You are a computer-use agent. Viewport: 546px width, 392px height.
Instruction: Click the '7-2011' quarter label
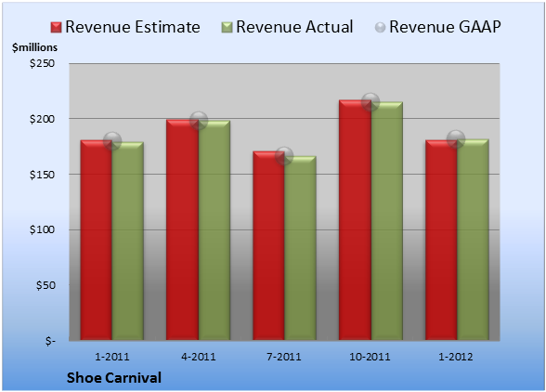click(x=284, y=357)
